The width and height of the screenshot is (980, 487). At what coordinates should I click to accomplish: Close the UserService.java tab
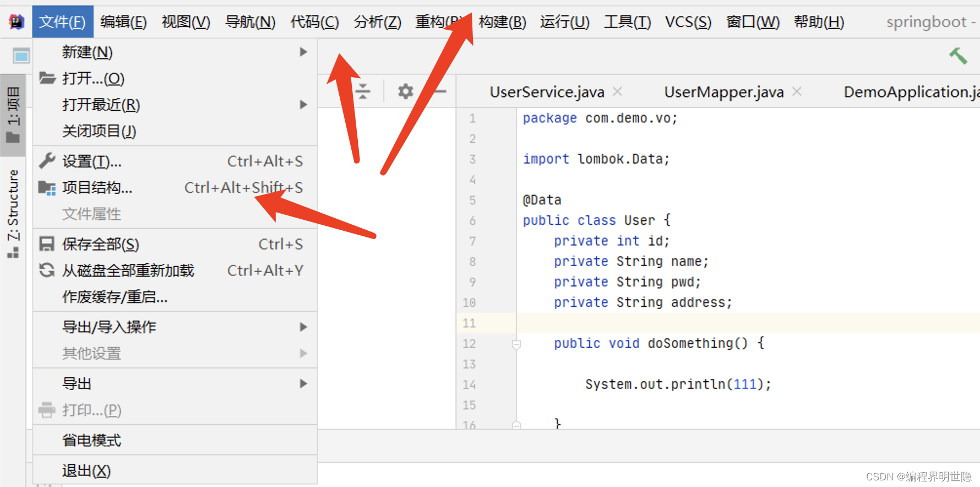coord(618,91)
